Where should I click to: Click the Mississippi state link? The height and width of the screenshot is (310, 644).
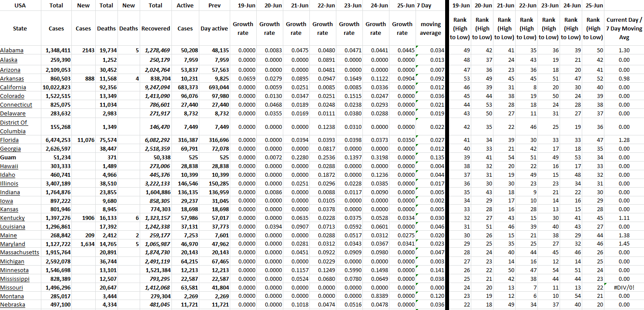point(15,279)
